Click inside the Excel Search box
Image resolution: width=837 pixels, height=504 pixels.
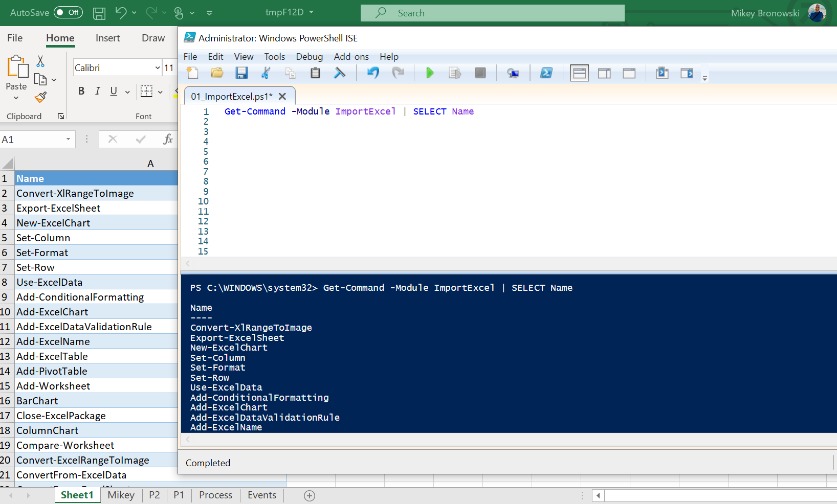tap(491, 13)
